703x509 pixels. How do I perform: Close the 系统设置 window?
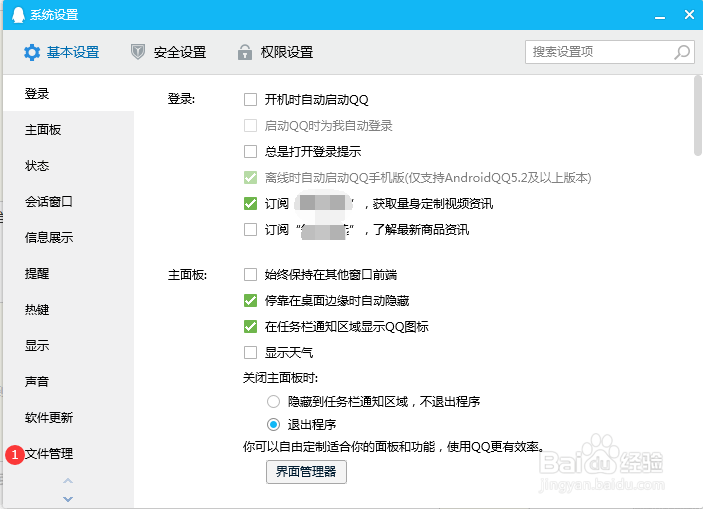[690, 15]
